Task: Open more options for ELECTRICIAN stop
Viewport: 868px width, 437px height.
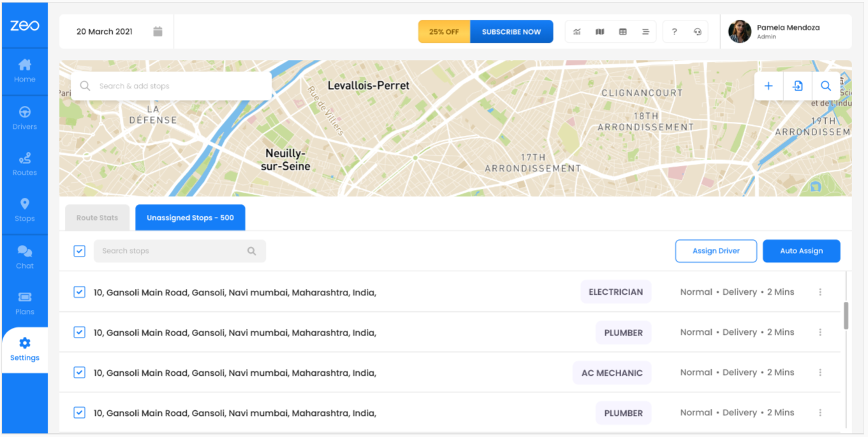Action: pyautogui.click(x=820, y=292)
